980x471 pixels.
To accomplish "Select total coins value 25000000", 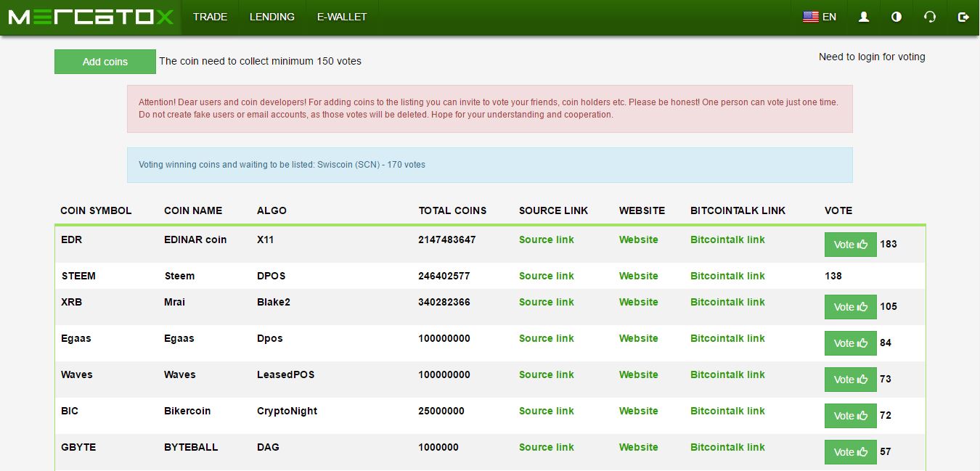I will (x=441, y=411).
